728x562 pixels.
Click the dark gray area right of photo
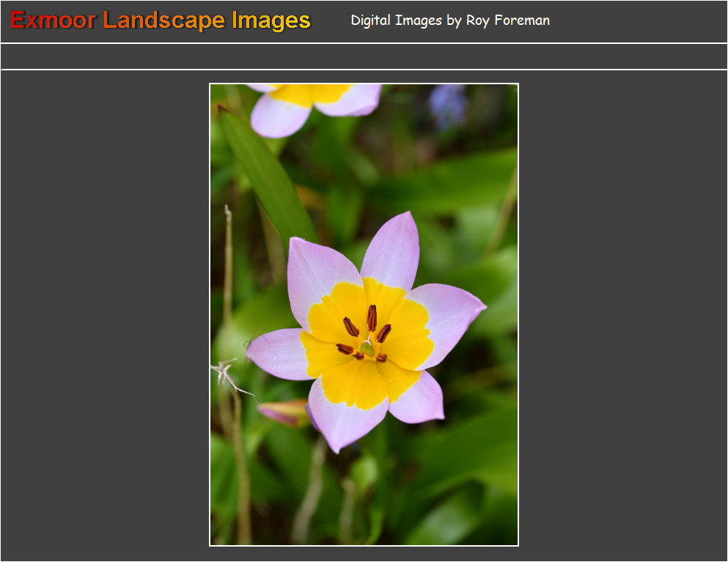(622, 314)
